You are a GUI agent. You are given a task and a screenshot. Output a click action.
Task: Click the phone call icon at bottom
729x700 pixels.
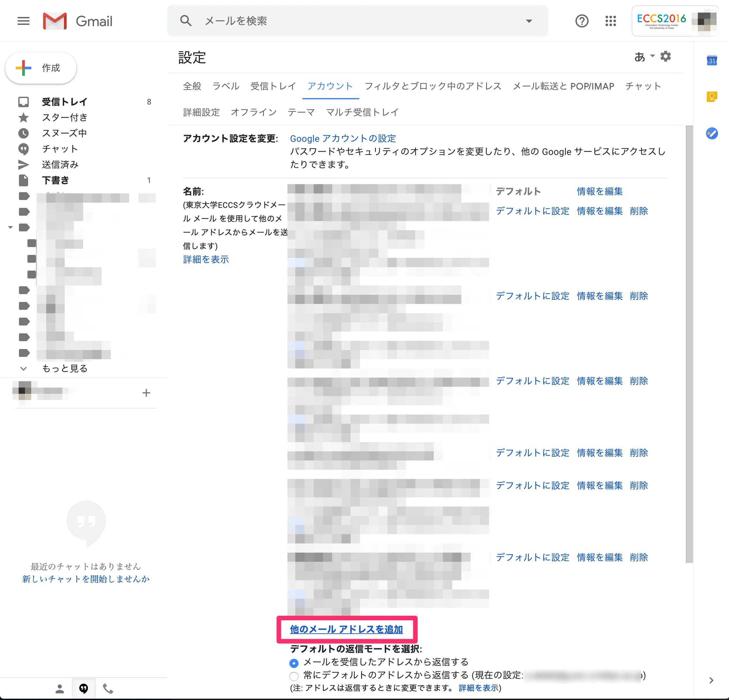click(108, 689)
